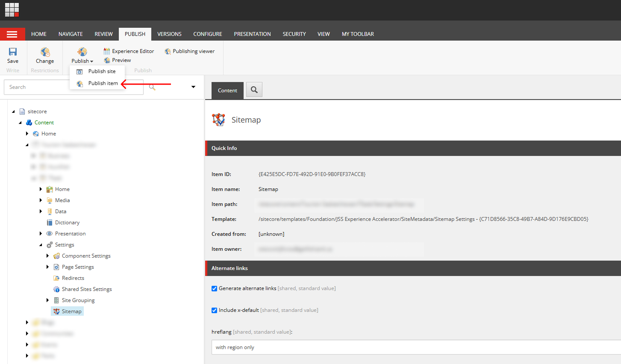621x364 pixels.
Task: Open the hreflang dropdown
Action: (x=416, y=347)
